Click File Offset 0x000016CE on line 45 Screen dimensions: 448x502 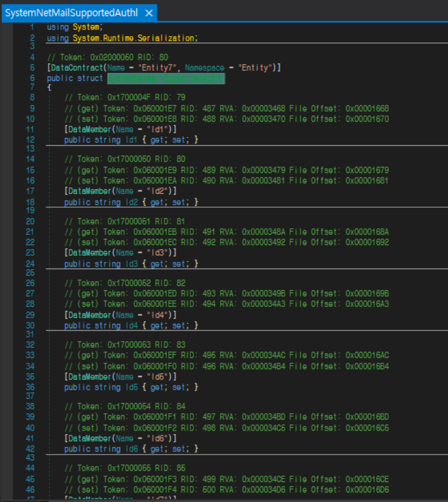coord(367,479)
